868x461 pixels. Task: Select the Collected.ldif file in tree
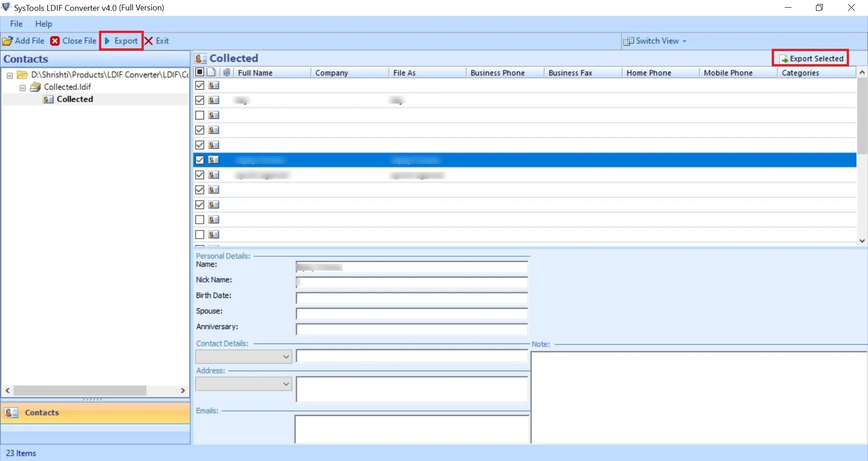click(x=67, y=87)
